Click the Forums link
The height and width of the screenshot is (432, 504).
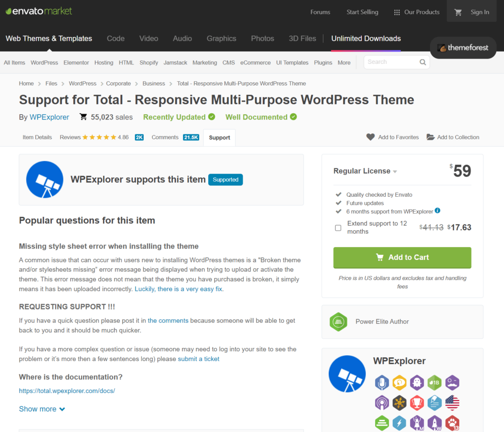click(x=320, y=12)
